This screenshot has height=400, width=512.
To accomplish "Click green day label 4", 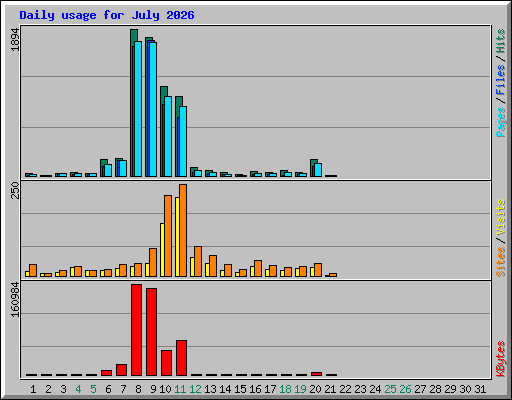I will (78, 389).
